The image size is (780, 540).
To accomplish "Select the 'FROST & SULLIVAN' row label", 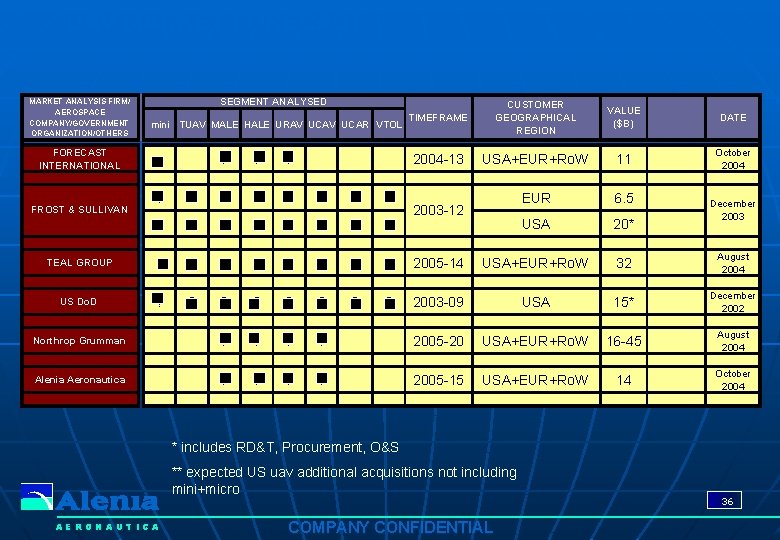I will (x=80, y=210).
